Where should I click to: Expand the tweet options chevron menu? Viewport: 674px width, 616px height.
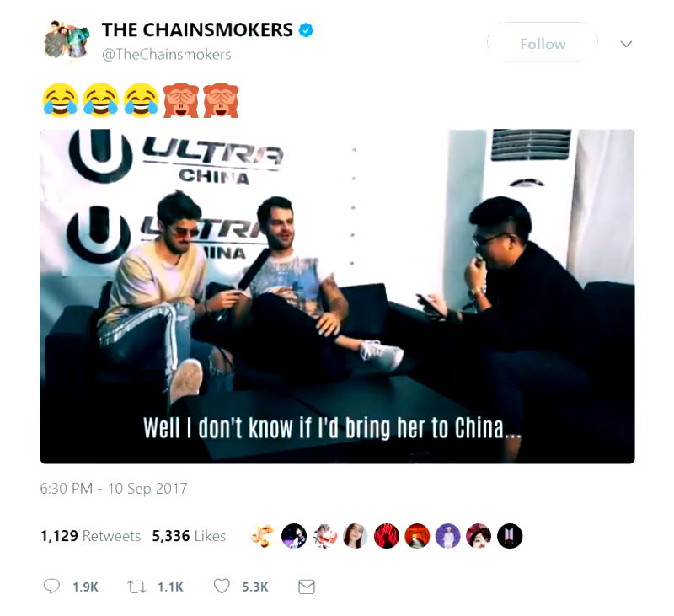[626, 44]
